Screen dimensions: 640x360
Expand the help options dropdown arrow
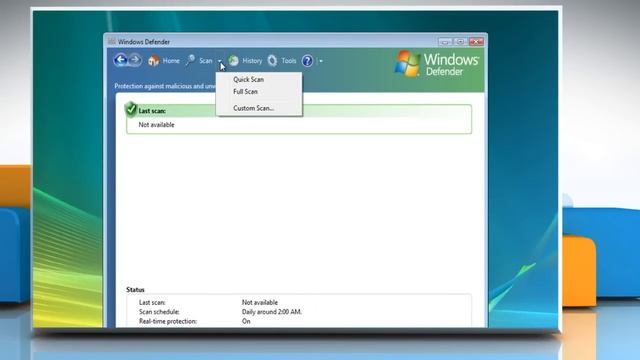pyautogui.click(x=321, y=61)
